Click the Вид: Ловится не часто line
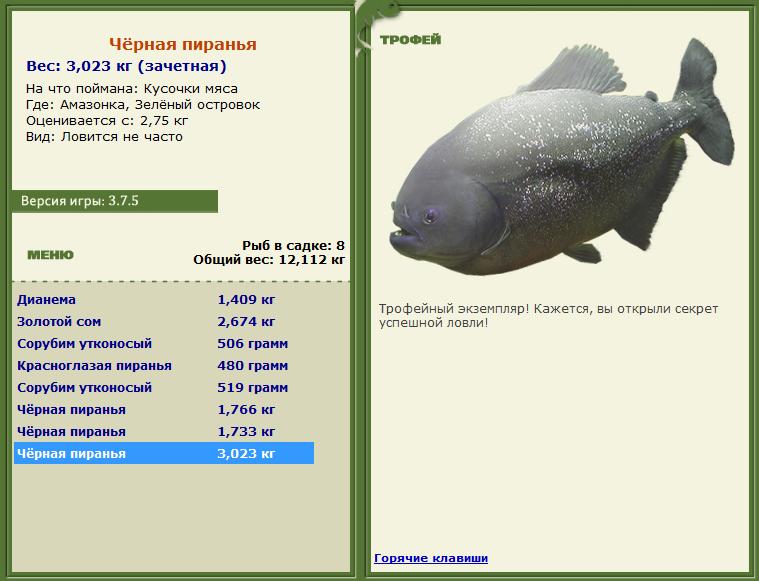Image resolution: width=759 pixels, height=581 pixels. click(104, 137)
